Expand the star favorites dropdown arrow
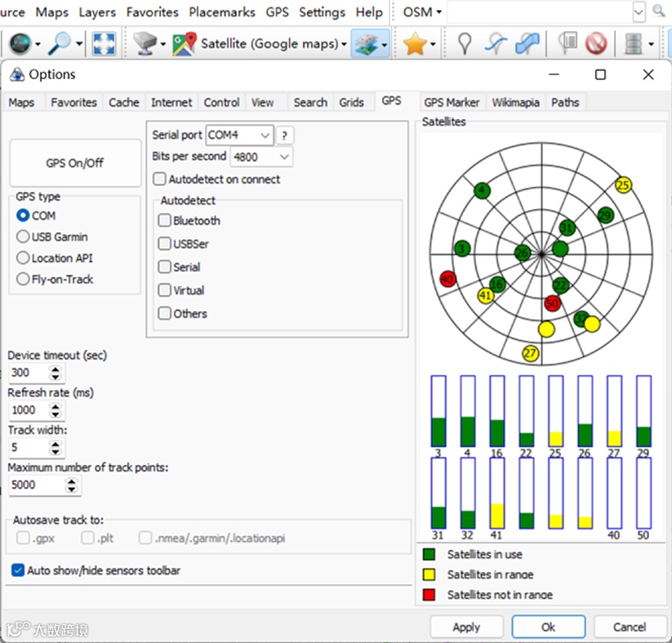This screenshot has height=643, width=672. click(x=433, y=44)
